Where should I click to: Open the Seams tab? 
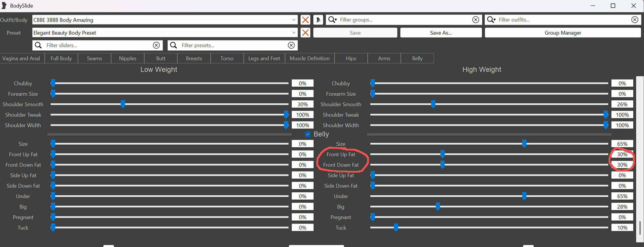tap(94, 58)
